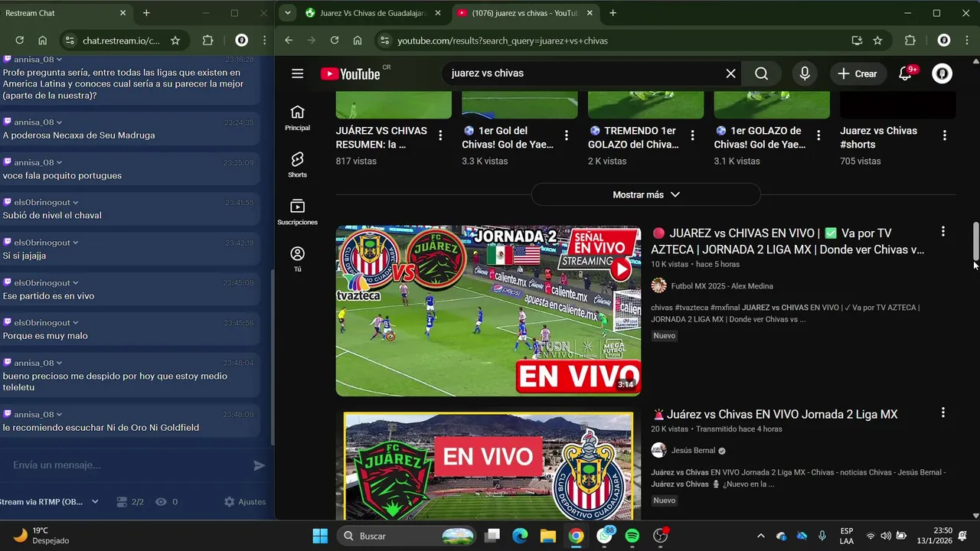Expand Stream via RTMP dropdown
980x551 pixels.
95,502
